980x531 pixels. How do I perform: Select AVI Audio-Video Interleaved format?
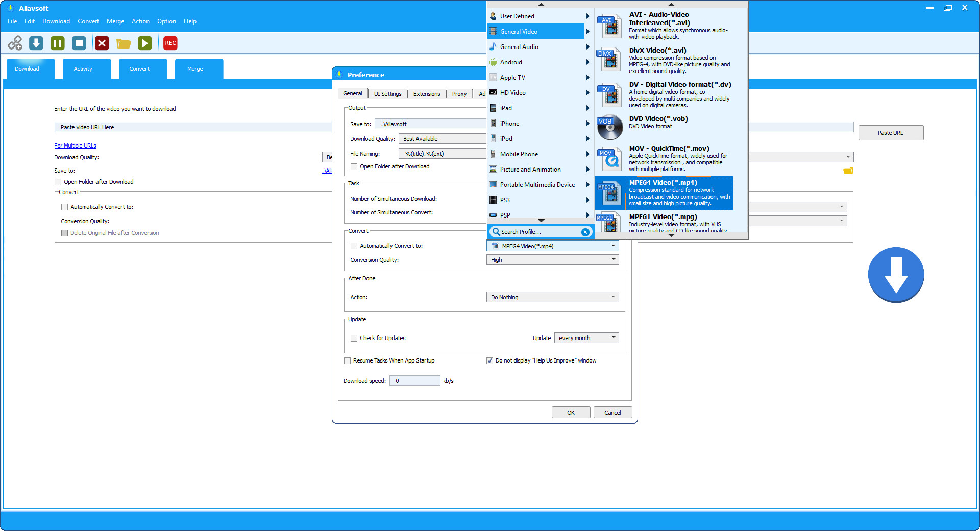click(665, 26)
